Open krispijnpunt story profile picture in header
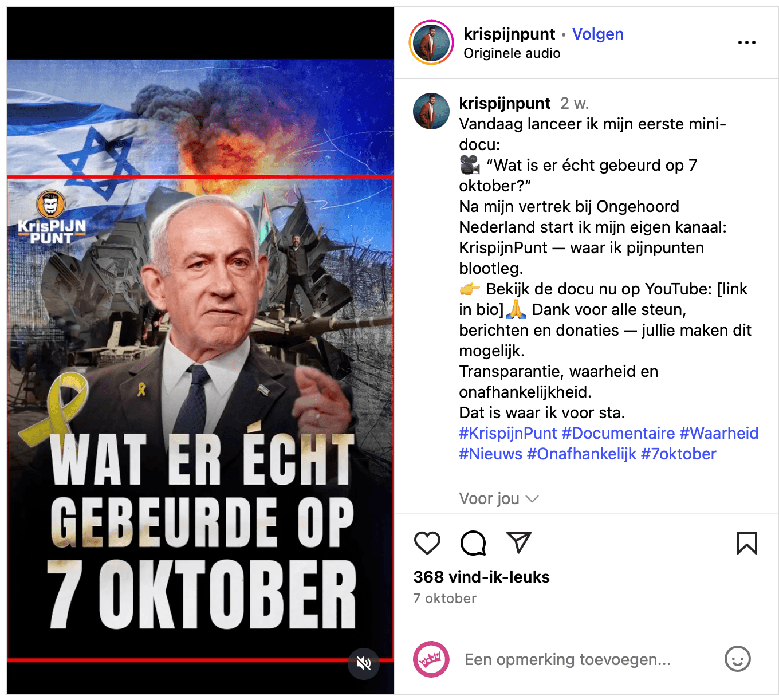 [431, 42]
